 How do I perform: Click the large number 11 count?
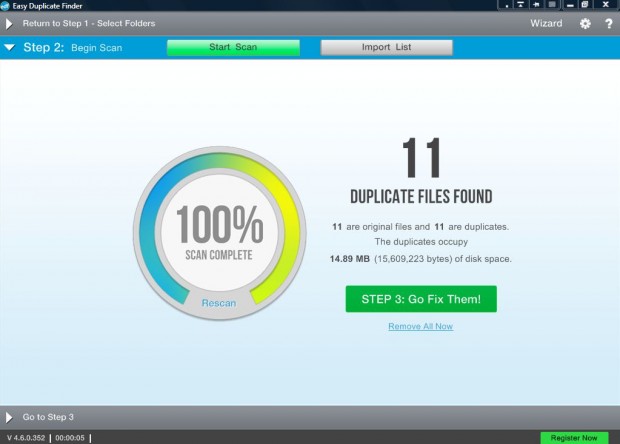(422, 158)
